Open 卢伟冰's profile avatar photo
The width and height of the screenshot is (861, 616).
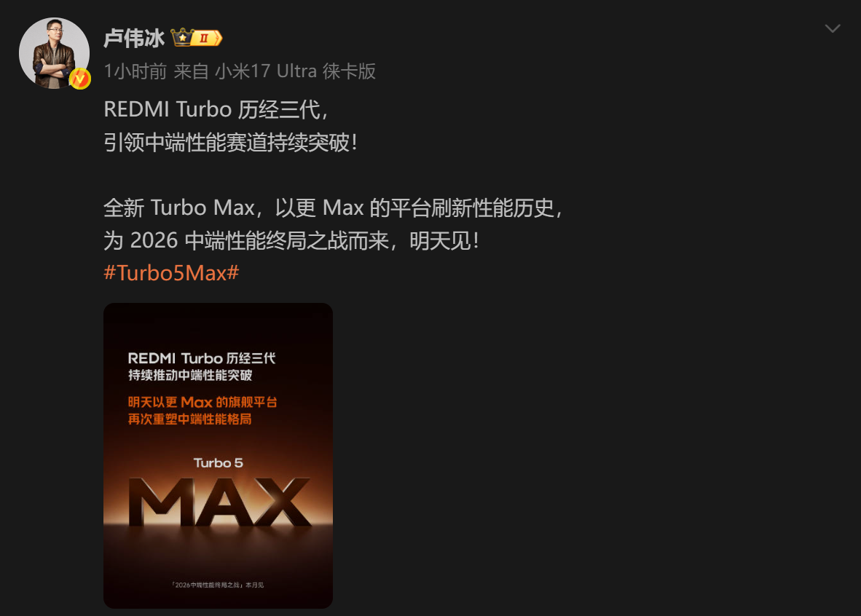click(x=54, y=52)
